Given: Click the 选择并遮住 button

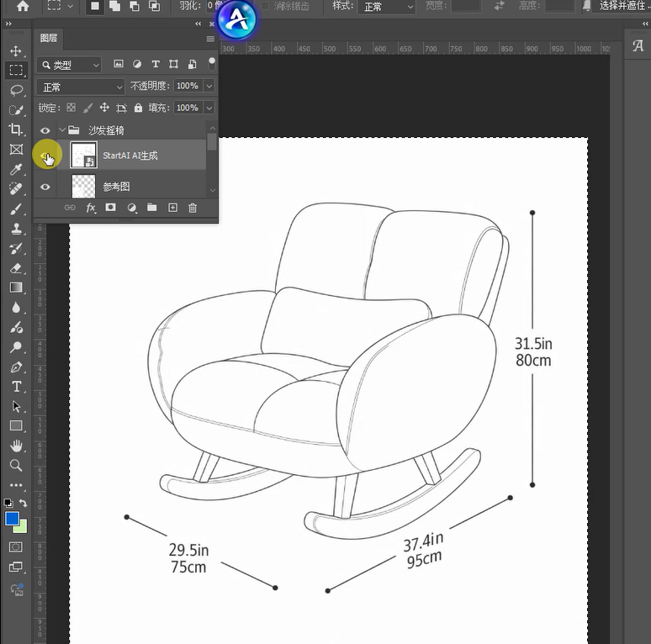Looking at the screenshot, I should point(621,6).
